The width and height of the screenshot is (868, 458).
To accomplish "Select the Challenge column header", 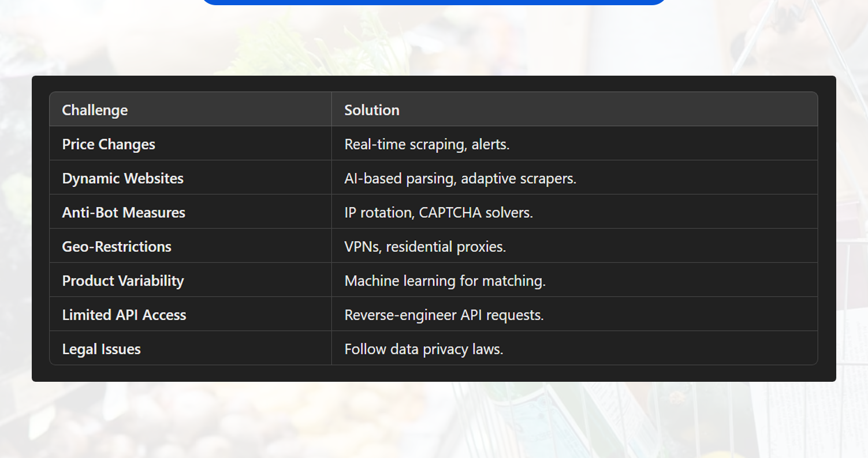I will 94,110.
